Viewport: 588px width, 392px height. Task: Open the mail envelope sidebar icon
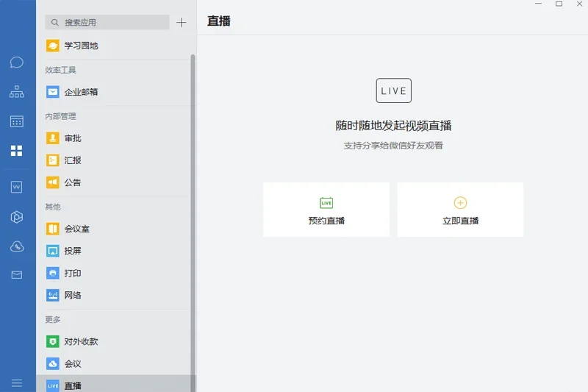tap(16, 275)
